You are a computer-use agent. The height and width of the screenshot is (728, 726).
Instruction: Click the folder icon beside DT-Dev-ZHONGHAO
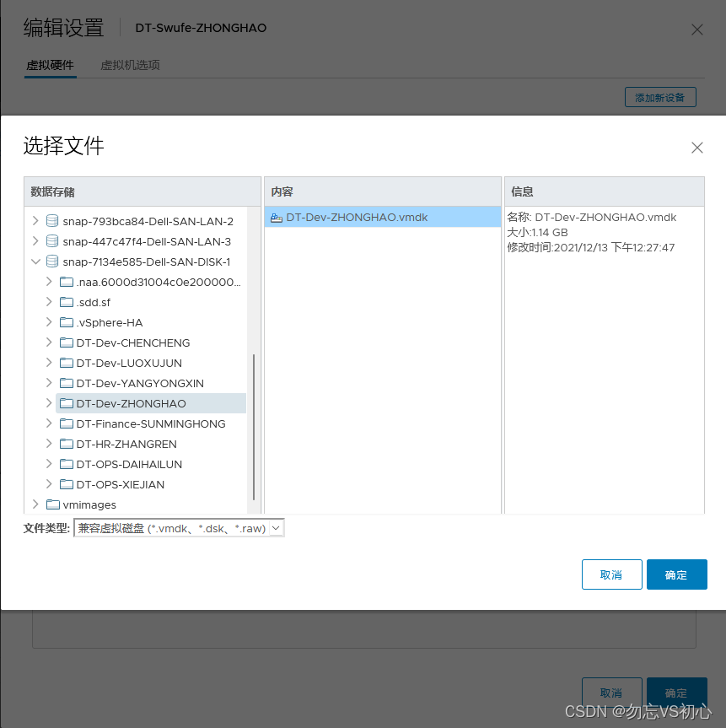coord(66,403)
